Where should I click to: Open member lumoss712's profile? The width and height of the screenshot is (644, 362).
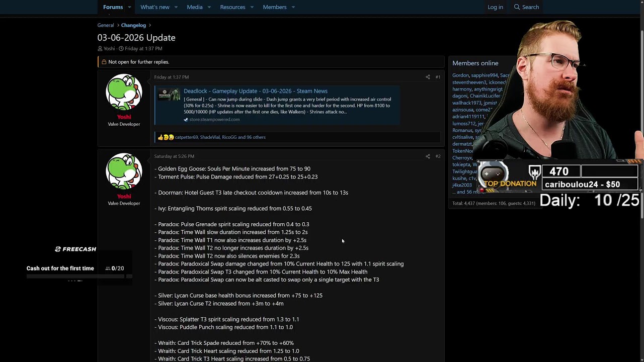click(464, 124)
